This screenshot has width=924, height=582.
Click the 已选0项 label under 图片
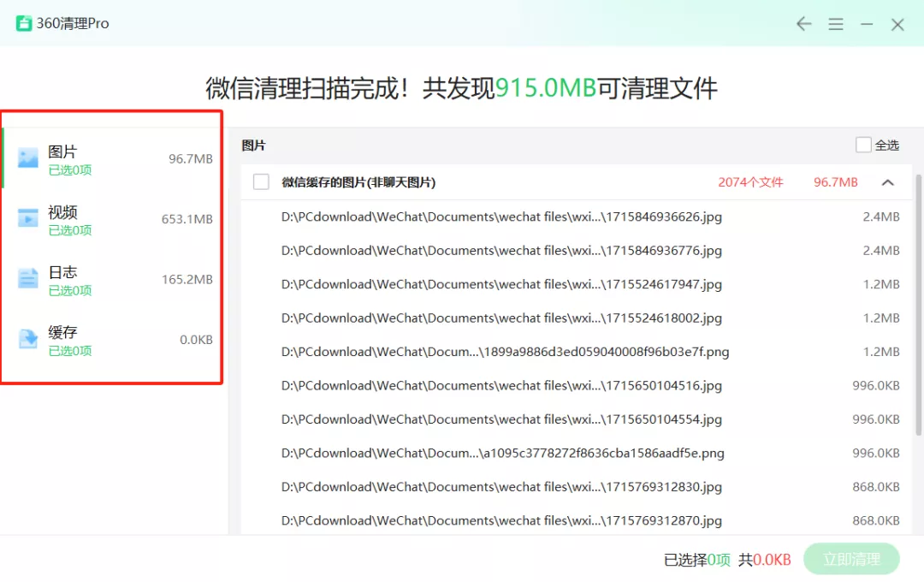tap(70, 169)
